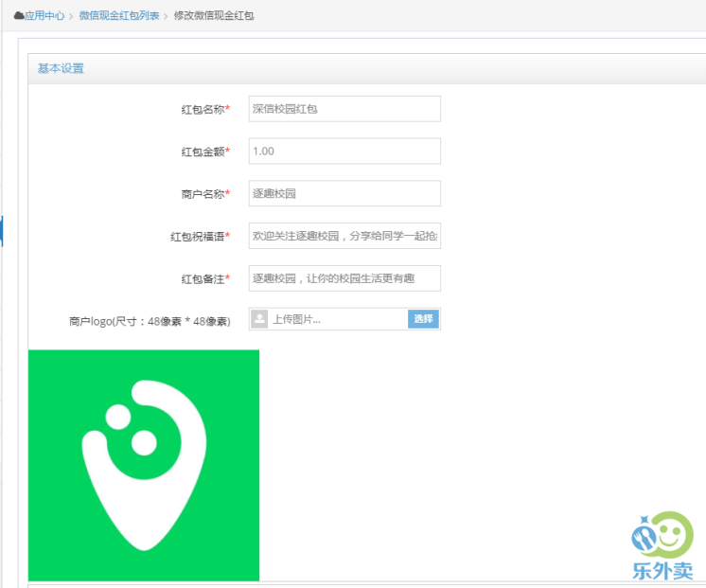The height and width of the screenshot is (588, 706).
Task: Open the 应用中心 breadcrumb link
Action: 44,16
